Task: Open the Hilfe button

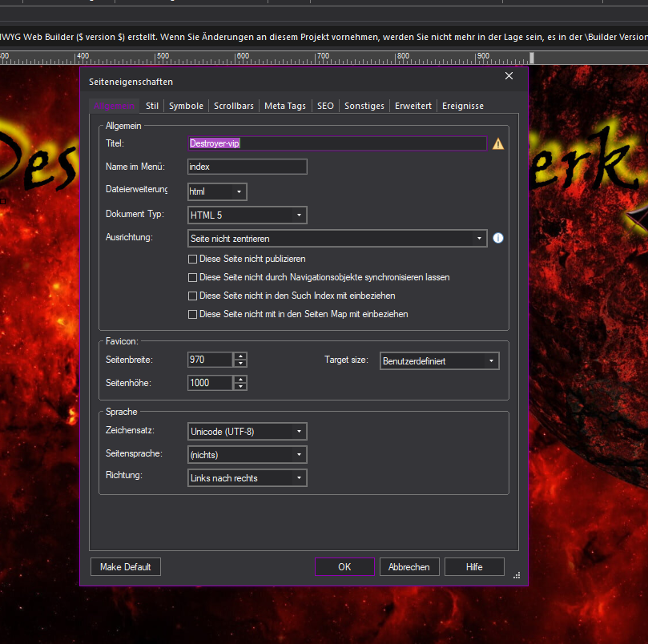Action: [x=474, y=566]
